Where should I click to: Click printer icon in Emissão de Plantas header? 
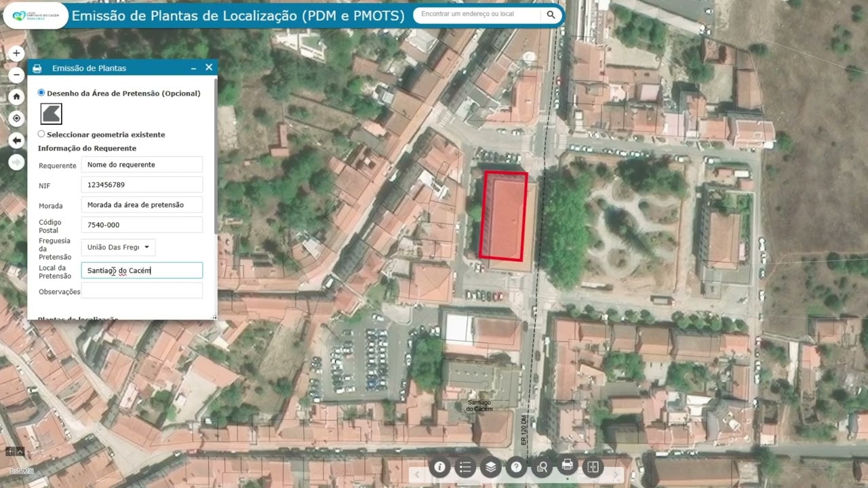(x=37, y=68)
